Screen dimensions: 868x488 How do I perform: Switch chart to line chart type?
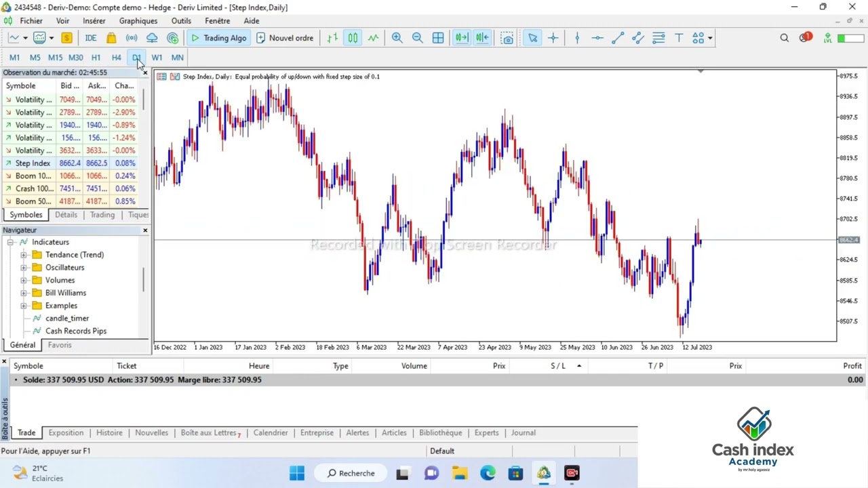tap(373, 38)
